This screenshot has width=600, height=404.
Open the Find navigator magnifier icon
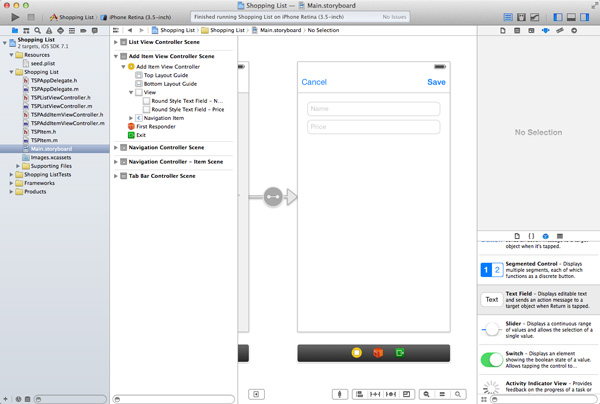pyautogui.click(x=38, y=31)
